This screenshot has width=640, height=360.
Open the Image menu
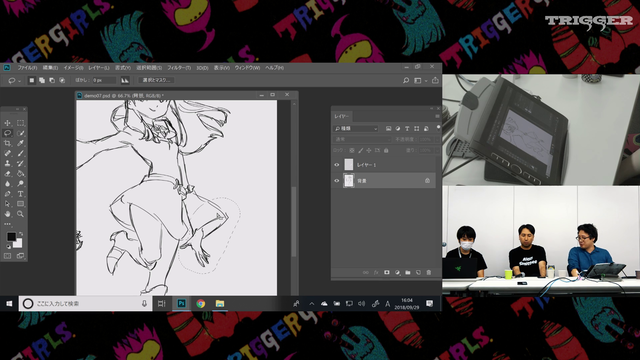[73, 68]
